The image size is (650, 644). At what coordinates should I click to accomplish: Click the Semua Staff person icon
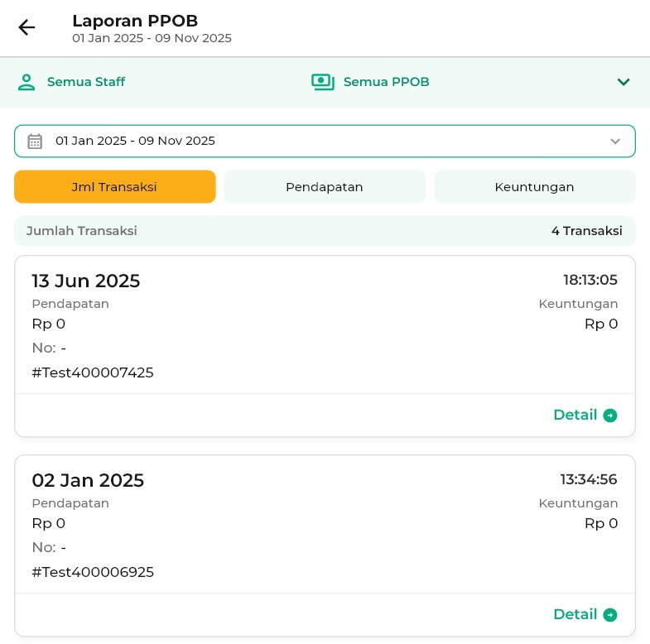pos(26,82)
